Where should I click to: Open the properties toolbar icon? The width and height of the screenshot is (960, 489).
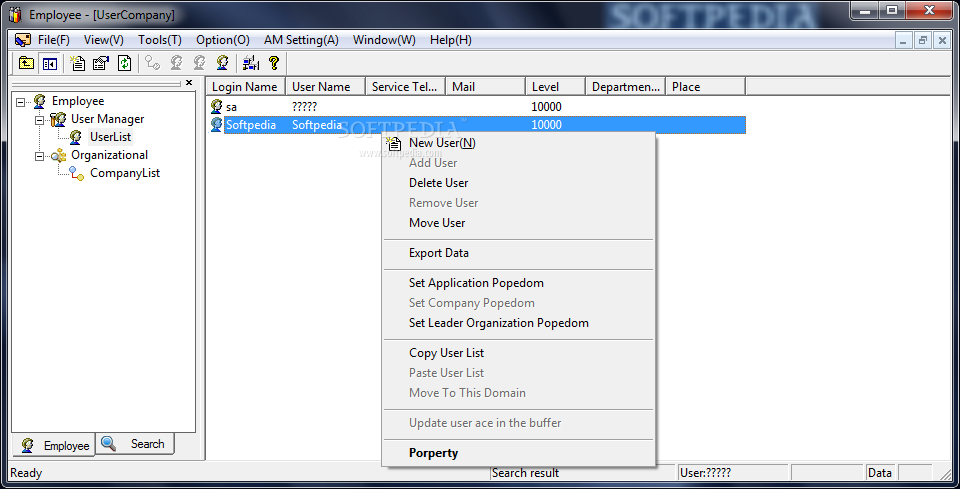101,62
